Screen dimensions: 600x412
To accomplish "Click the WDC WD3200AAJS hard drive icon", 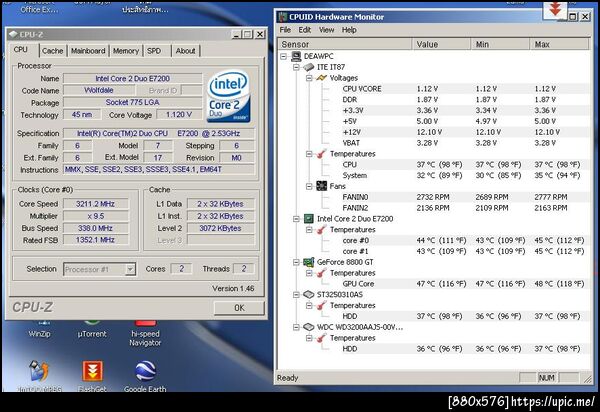I will (x=308, y=327).
